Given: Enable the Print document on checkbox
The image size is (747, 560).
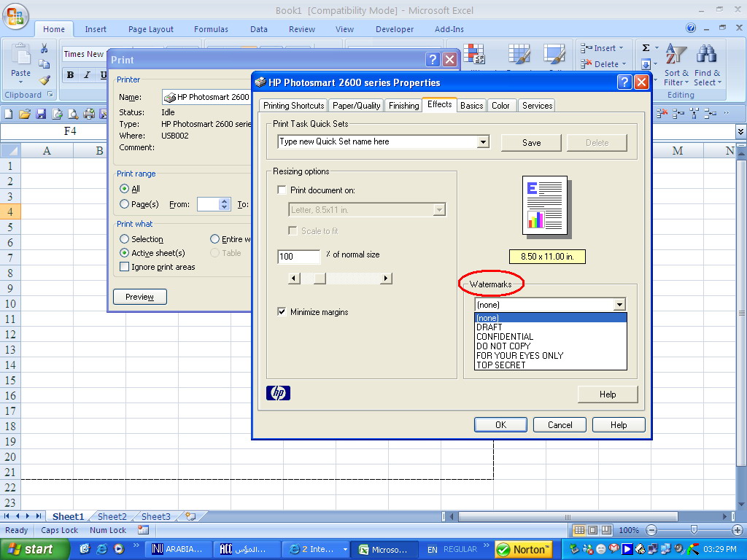Looking at the screenshot, I should click(282, 190).
